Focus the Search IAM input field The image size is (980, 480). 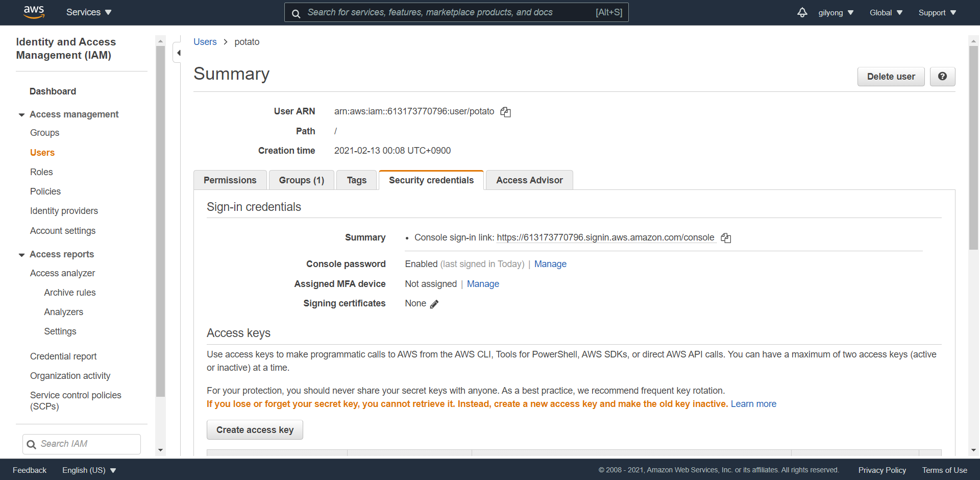tap(82, 444)
